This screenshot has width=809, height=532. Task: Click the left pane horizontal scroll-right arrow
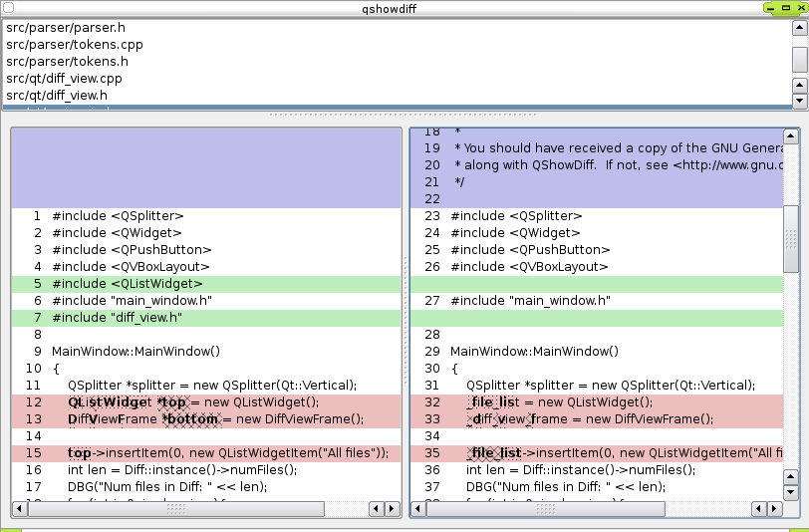click(393, 509)
